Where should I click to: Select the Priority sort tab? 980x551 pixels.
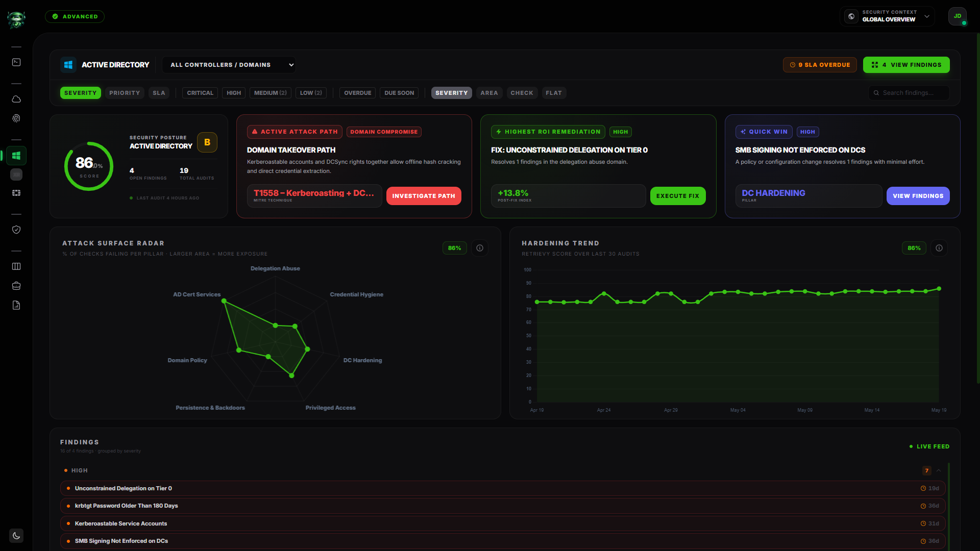tap(125, 93)
